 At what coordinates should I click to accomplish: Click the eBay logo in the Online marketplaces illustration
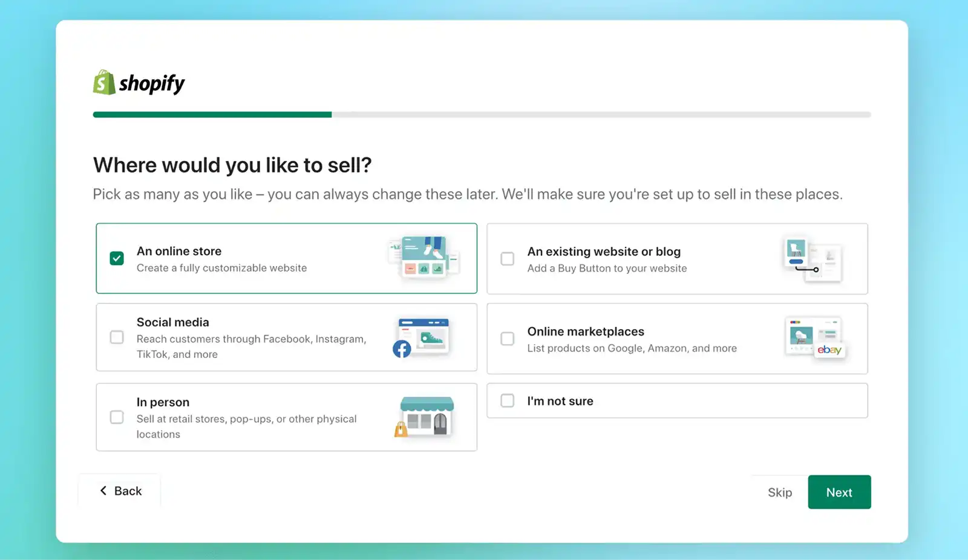(828, 350)
